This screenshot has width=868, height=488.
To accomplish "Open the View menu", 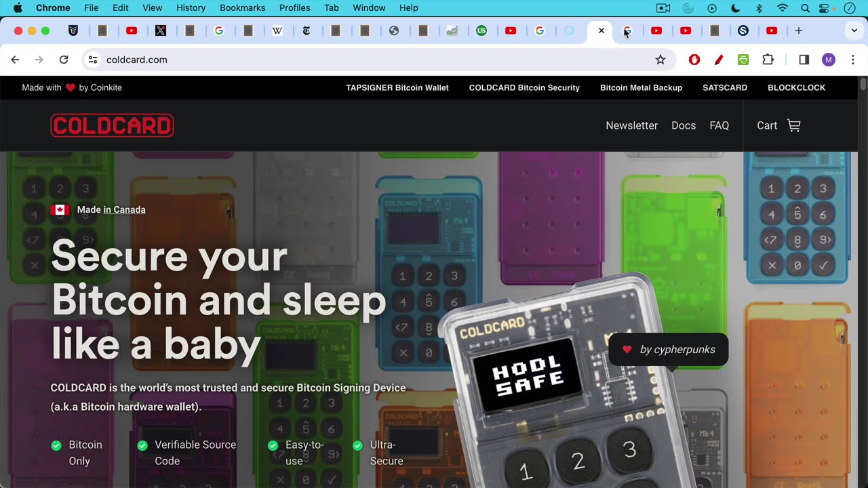I will 153,8.
